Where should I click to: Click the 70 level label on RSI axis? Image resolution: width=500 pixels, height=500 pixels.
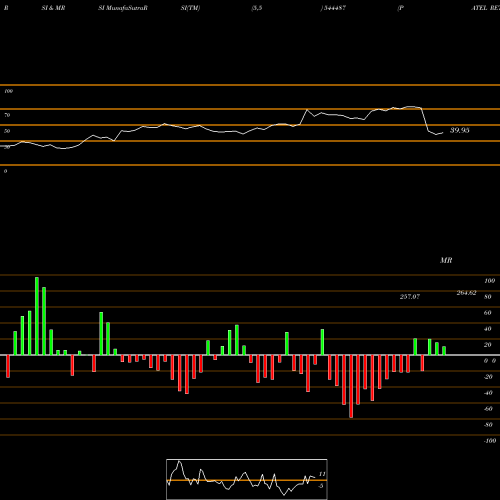pyautogui.click(x=7, y=115)
